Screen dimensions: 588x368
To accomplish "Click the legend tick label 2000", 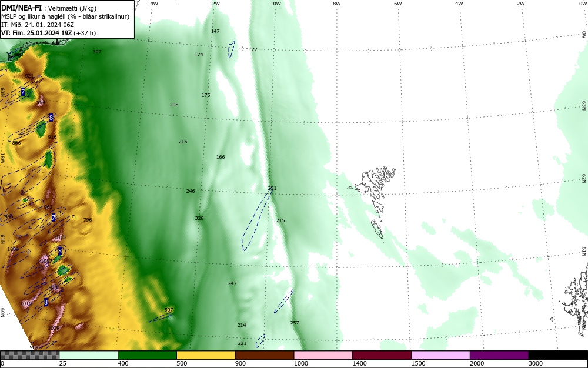I will pos(477,363).
